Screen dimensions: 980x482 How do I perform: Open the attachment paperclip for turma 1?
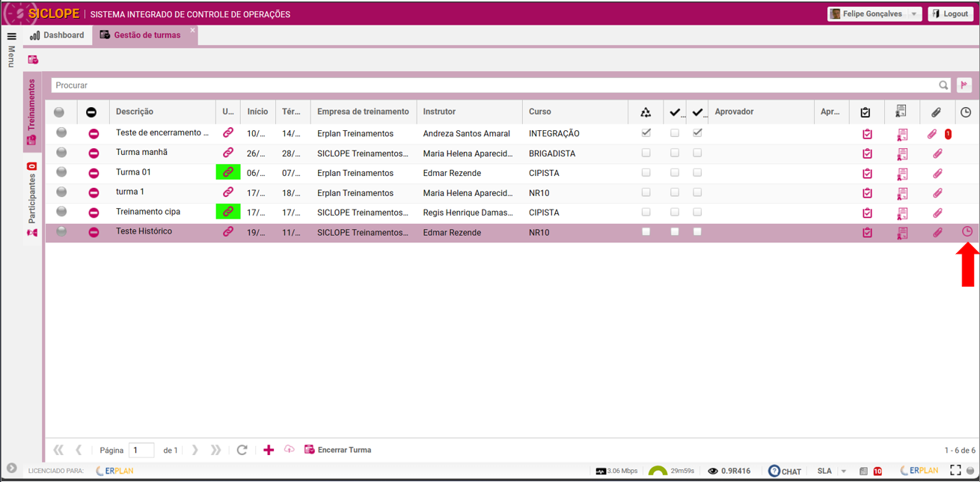(x=937, y=193)
